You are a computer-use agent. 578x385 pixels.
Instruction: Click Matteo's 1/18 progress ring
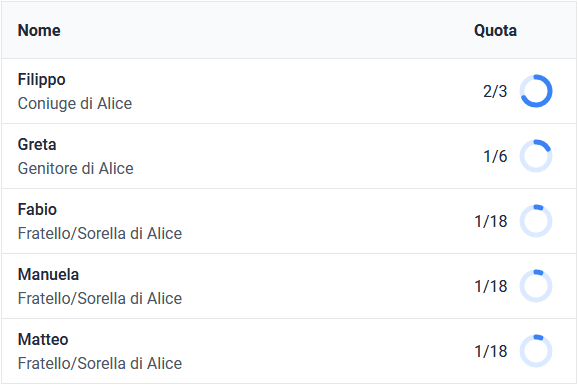pyautogui.click(x=536, y=351)
